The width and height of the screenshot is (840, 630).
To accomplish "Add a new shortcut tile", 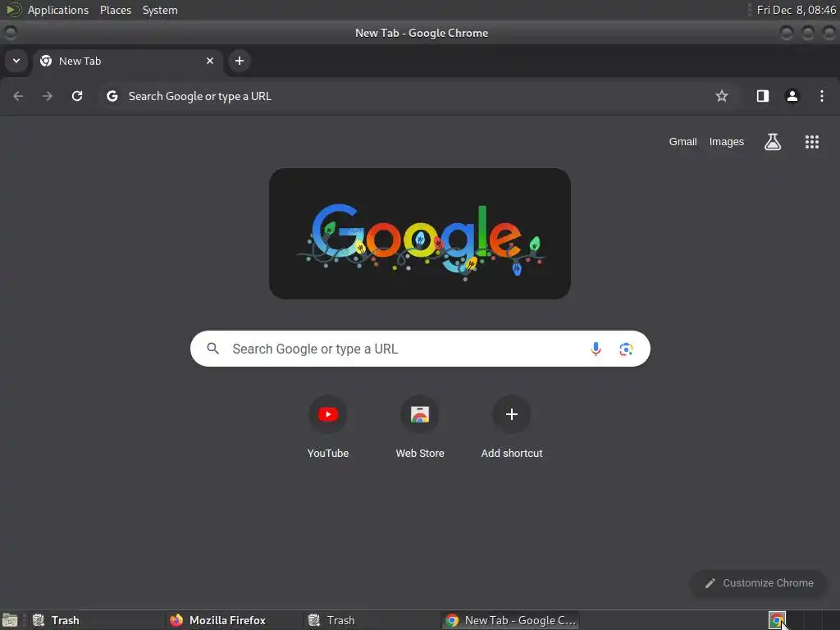I will (512, 427).
